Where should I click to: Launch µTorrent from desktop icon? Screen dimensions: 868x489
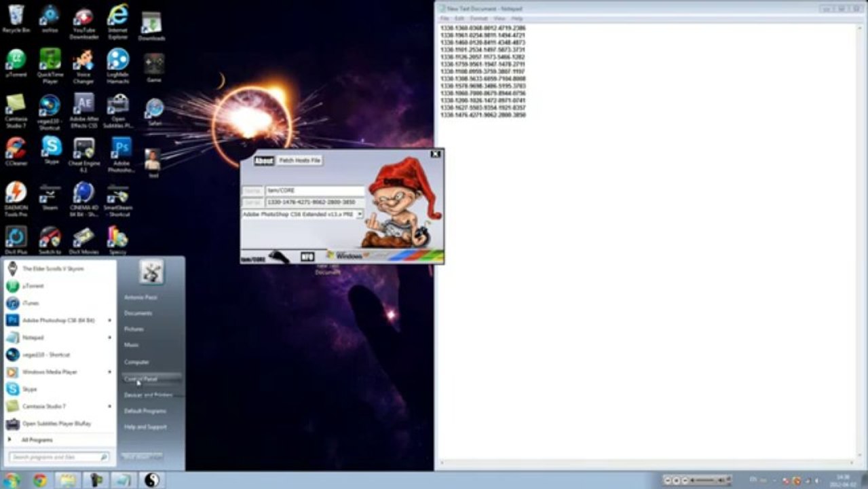click(16, 63)
